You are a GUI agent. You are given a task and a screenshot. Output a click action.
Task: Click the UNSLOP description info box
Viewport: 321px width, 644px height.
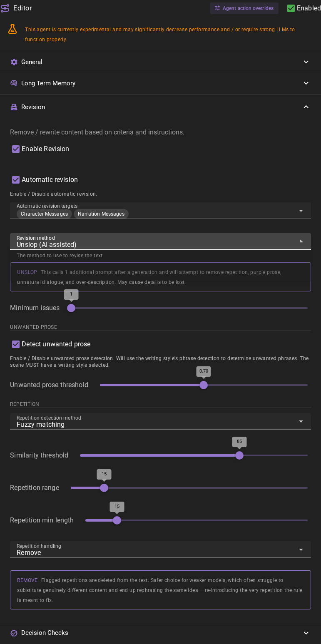[160, 277]
